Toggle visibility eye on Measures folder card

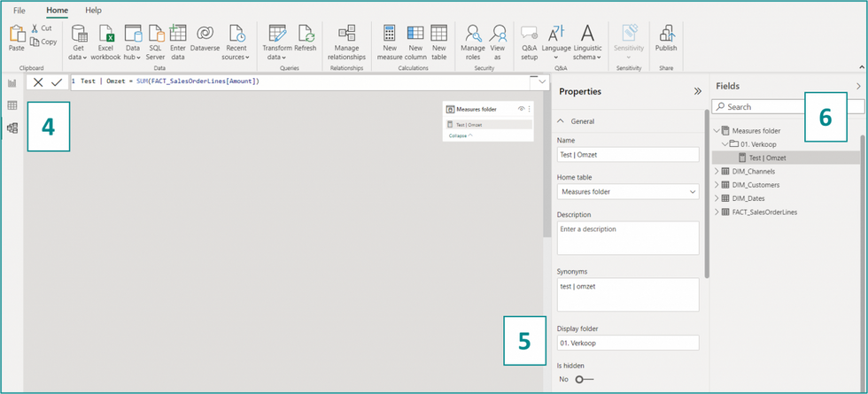521,109
